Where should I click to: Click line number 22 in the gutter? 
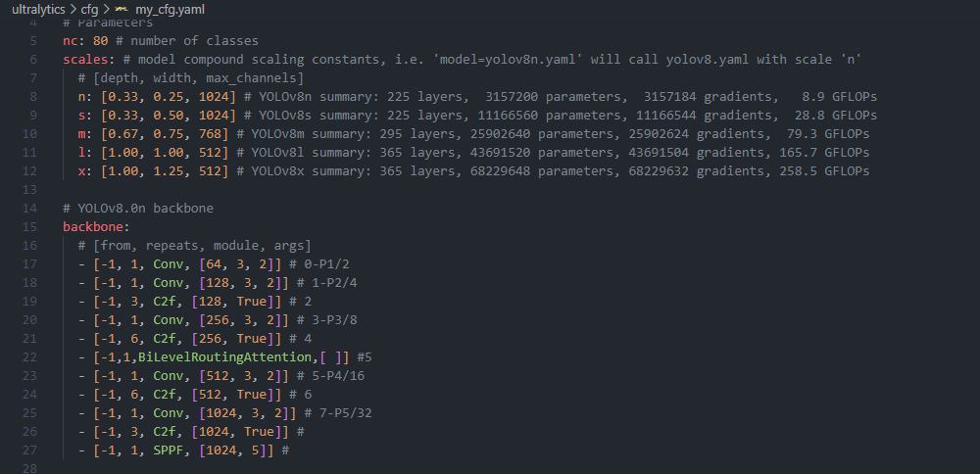(x=27, y=357)
